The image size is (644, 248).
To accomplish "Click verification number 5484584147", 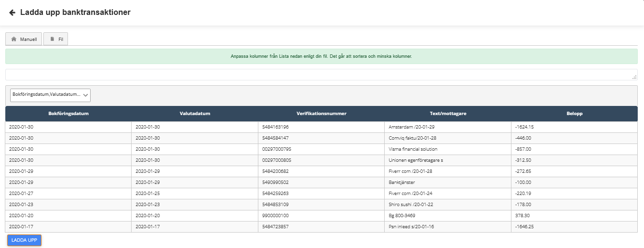I will tap(275, 138).
